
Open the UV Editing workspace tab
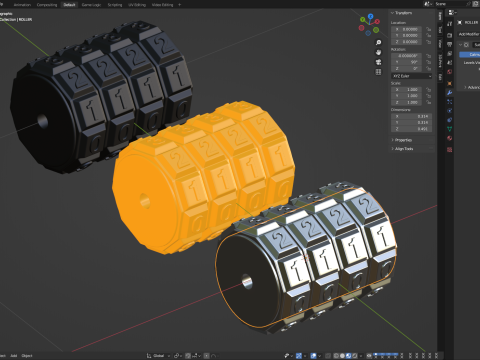click(137, 5)
